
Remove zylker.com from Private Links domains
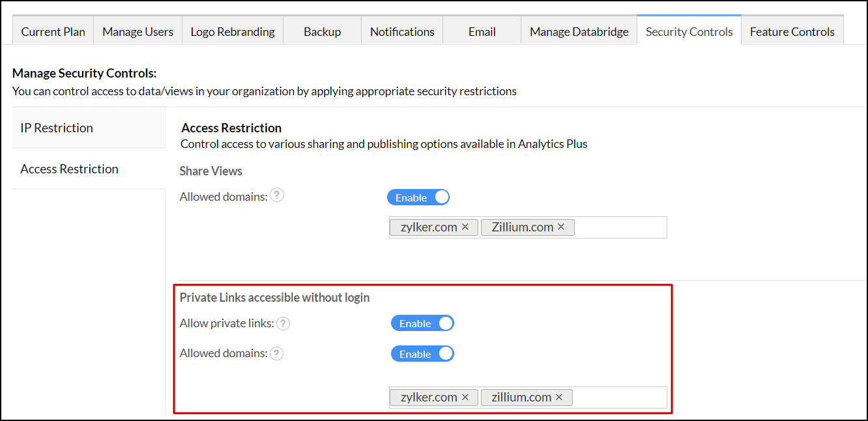tap(465, 397)
